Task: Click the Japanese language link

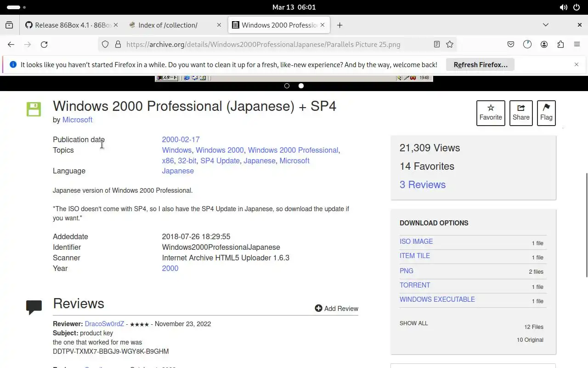Action: coord(178,171)
